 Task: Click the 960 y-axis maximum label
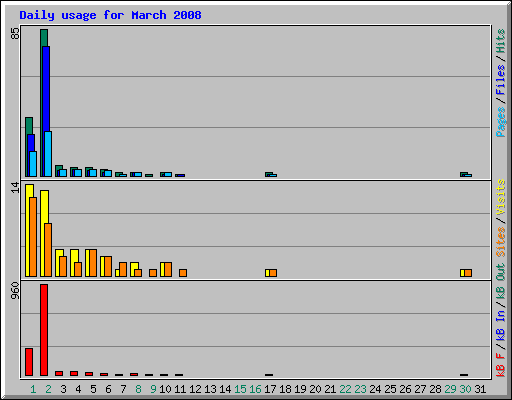(15, 290)
